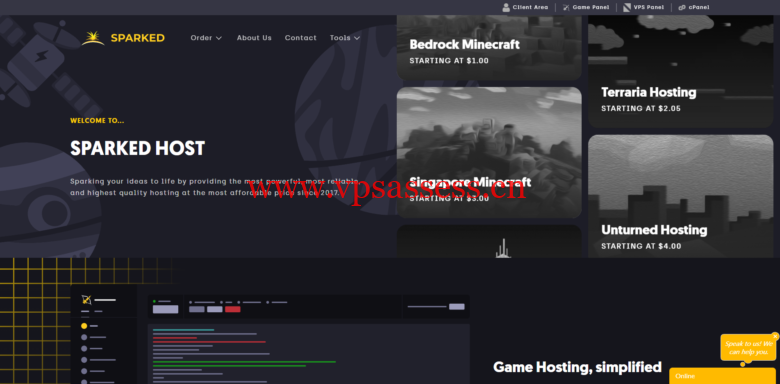
Task: Open the Online live chat bar
Action: (x=722, y=376)
